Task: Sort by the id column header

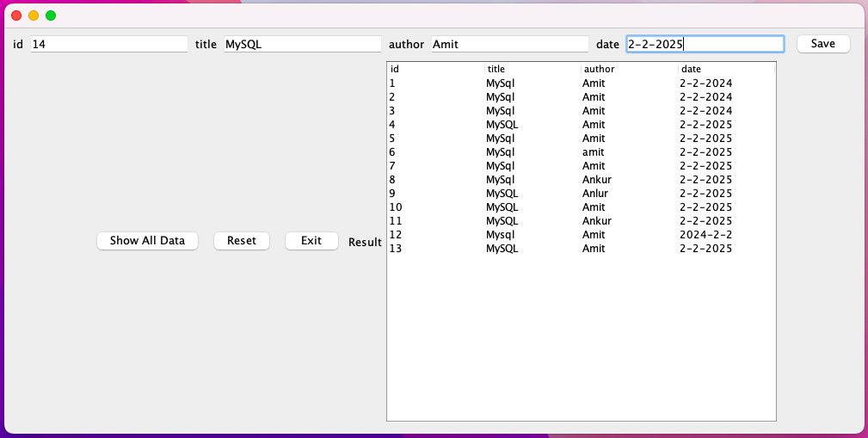Action: pyautogui.click(x=436, y=69)
